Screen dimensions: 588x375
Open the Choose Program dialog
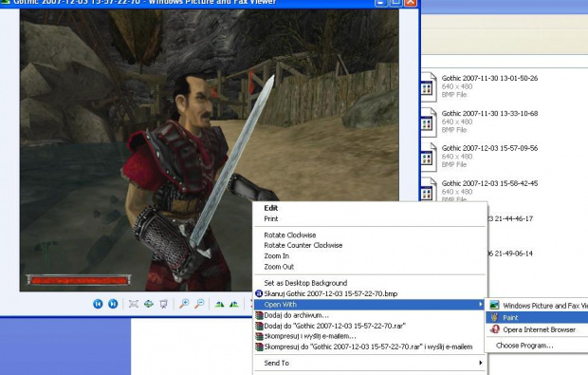coord(524,346)
